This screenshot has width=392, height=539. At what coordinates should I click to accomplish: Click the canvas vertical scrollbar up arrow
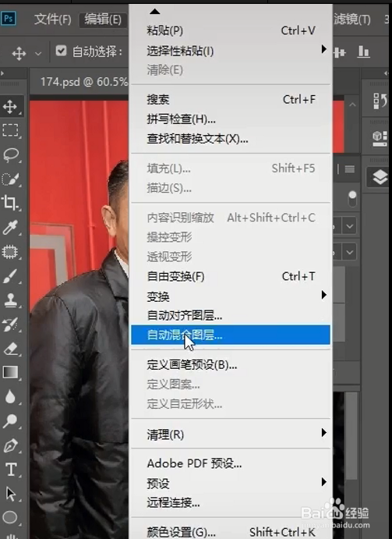pyautogui.click(x=352, y=105)
